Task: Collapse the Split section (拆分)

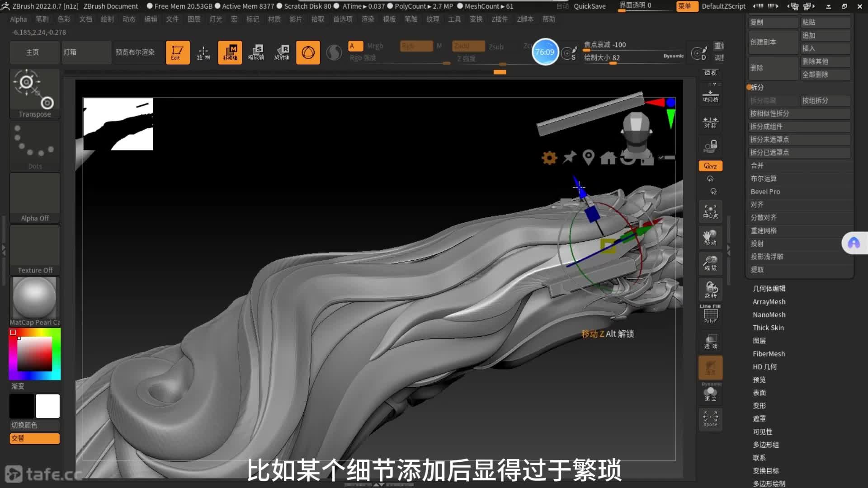Action: [x=757, y=87]
